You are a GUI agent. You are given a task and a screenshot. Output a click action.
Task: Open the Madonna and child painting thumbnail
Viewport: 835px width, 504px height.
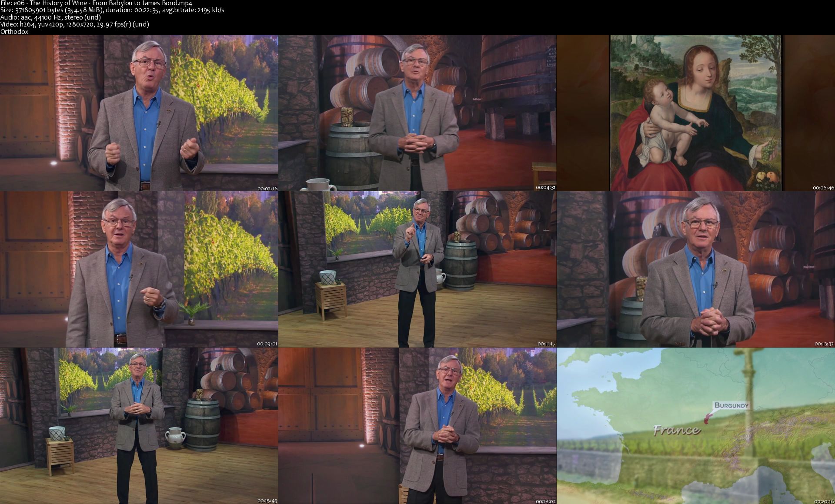tap(695, 113)
